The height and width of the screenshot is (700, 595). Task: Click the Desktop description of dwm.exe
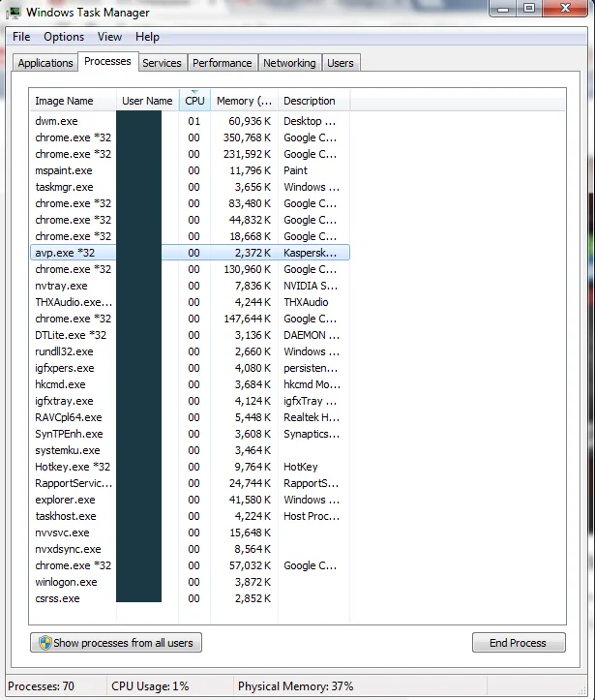[310, 121]
